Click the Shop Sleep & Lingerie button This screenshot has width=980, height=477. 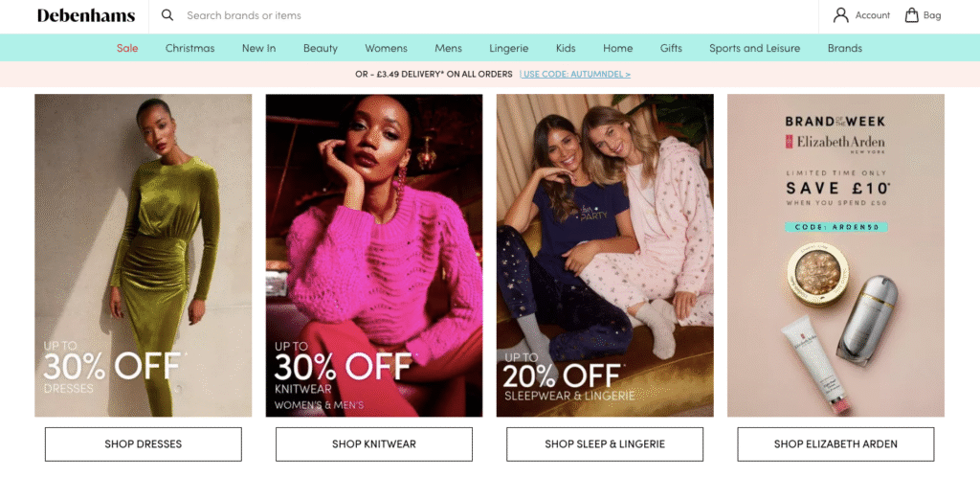605,444
